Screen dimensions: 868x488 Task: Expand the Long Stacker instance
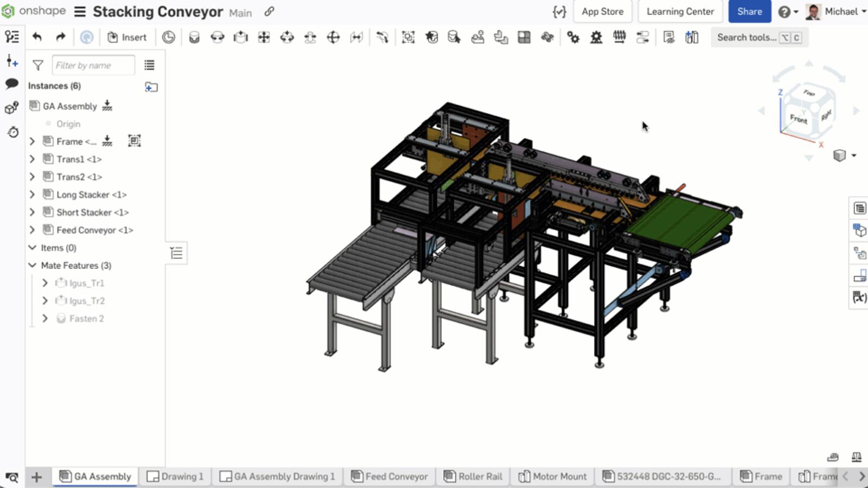click(x=33, y=195)
